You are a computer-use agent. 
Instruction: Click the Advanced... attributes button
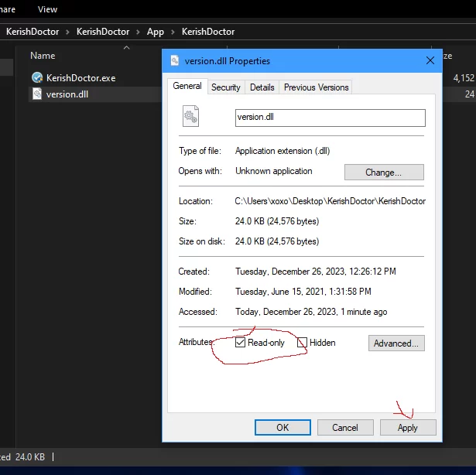[x=396, y=343]
